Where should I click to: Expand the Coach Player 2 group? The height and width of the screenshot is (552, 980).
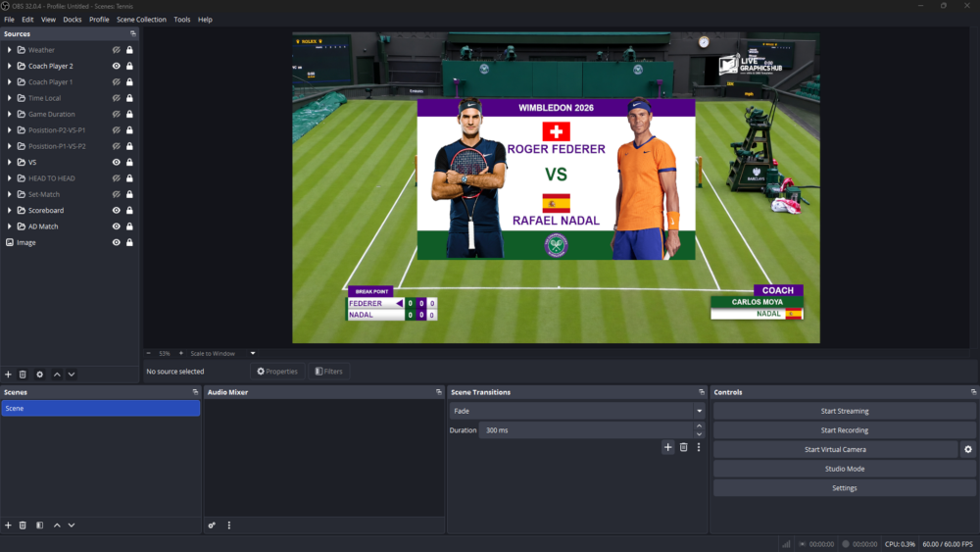(x=10, y=66)
